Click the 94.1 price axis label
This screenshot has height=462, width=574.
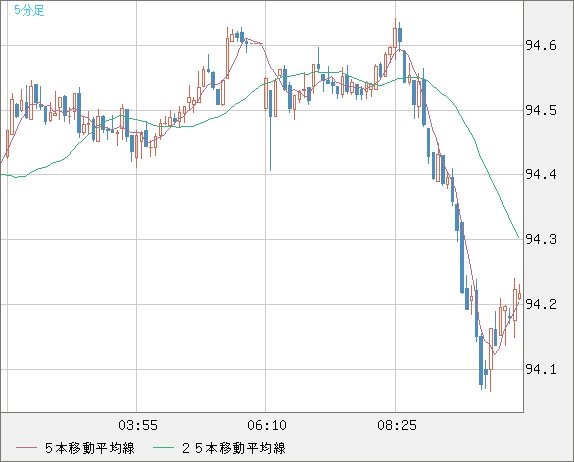[x=541, y=369]
